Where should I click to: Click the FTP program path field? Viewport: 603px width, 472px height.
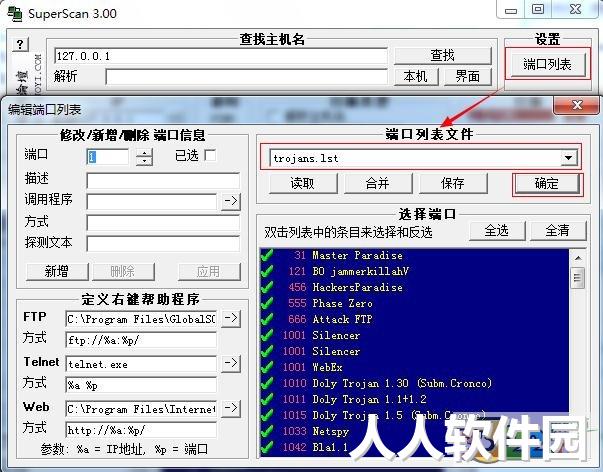point(141,319)
